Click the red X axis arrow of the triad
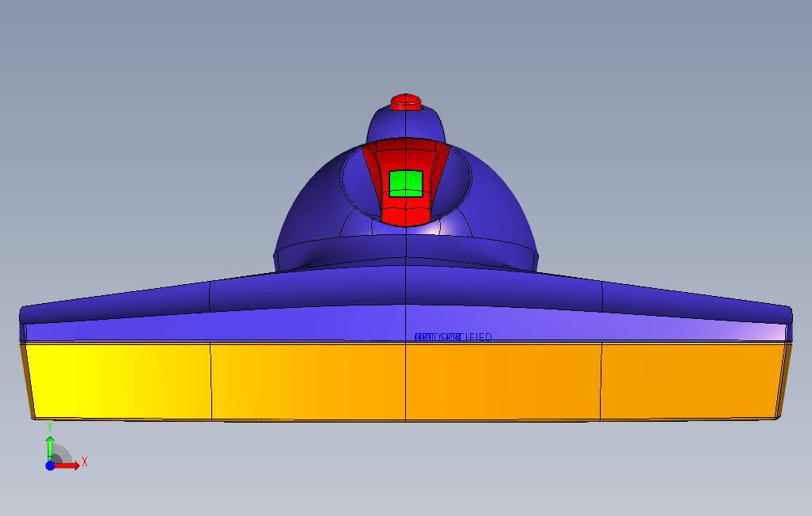This screenshot has width=812, height=516. coord(67,466)
